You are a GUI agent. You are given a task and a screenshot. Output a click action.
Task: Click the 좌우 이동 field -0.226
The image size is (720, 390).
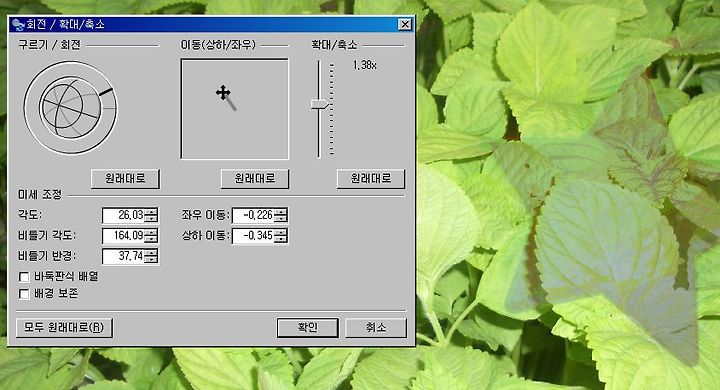click(x=253, y=215)
